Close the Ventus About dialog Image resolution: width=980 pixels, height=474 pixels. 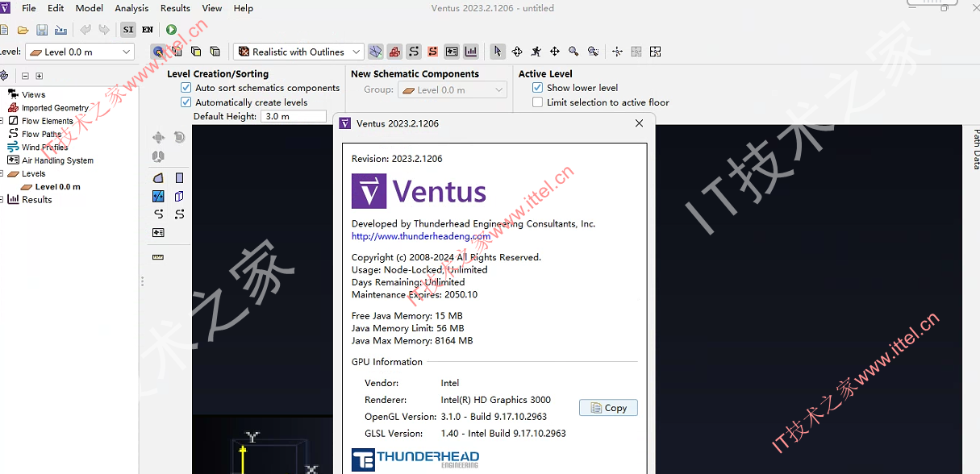click(x=639, y=123)
